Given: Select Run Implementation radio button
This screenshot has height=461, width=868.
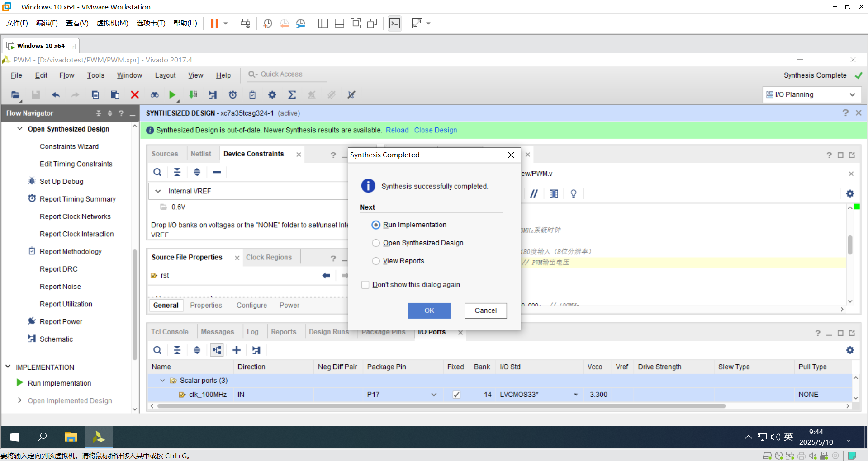Looking at the screenshot, I should tap(376, 225).
